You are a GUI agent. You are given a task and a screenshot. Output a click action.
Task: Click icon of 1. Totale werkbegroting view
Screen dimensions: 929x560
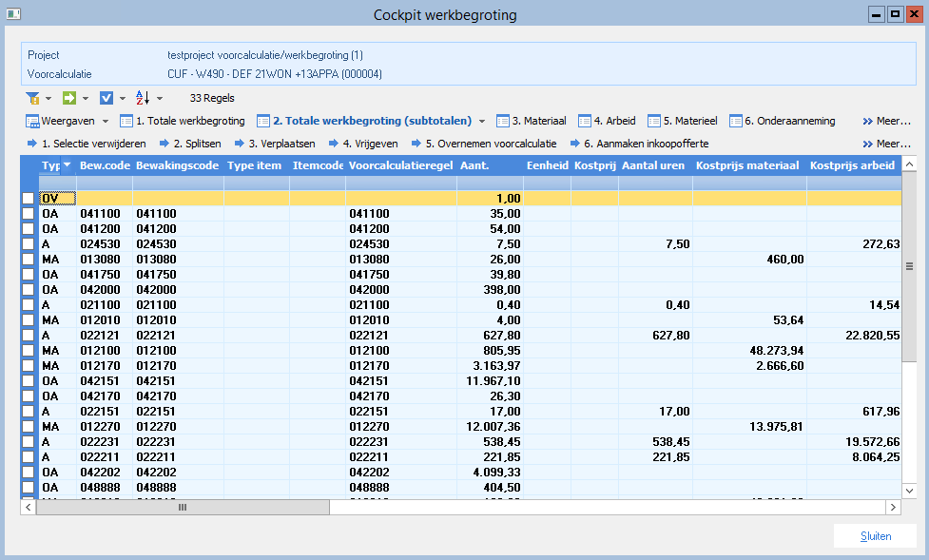[126, 121]
